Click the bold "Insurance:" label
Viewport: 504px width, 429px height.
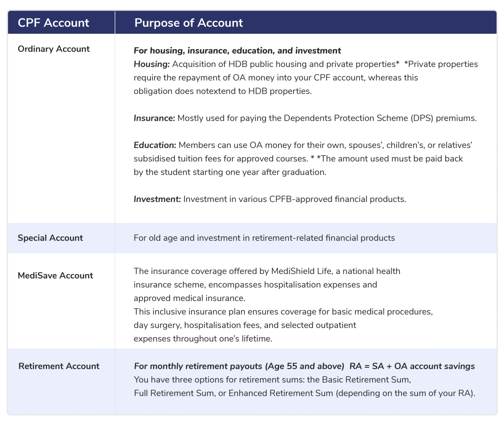[154, 118]
